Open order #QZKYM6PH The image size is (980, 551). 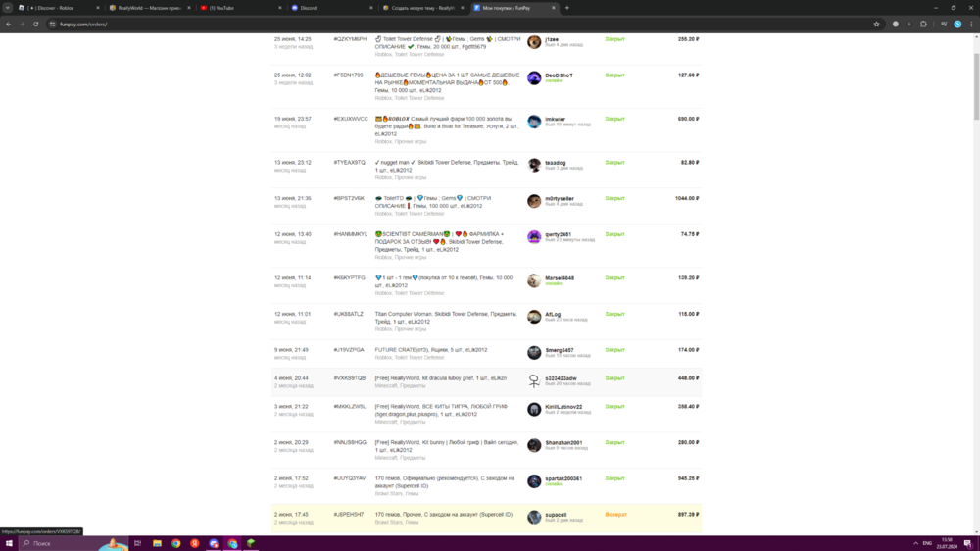pyautogui.click(x=350, y=39)
